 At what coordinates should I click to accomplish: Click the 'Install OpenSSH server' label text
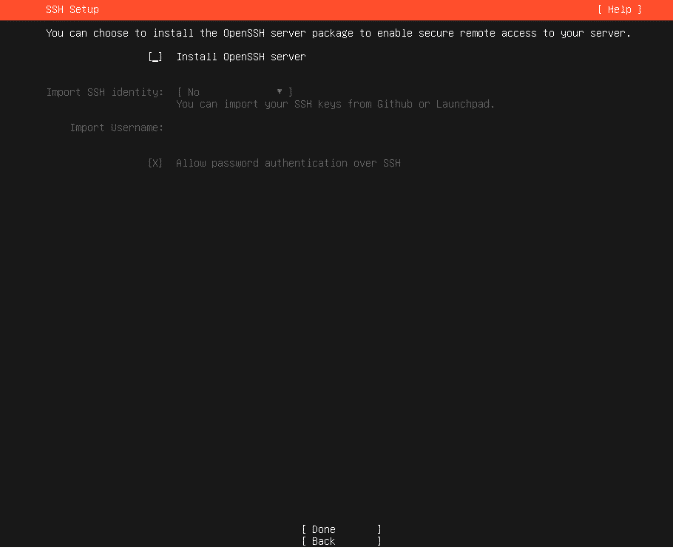[x=241, y=57]
